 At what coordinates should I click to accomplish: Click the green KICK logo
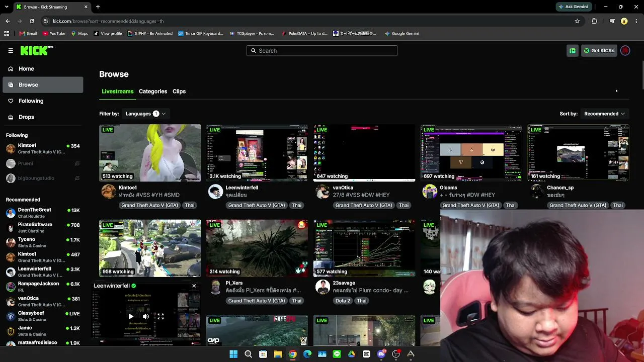36,50
